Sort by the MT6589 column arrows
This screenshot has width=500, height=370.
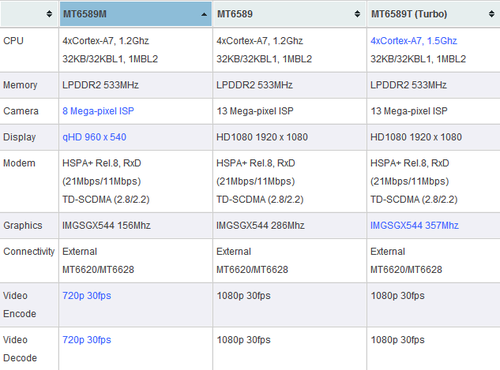[357, 14]
